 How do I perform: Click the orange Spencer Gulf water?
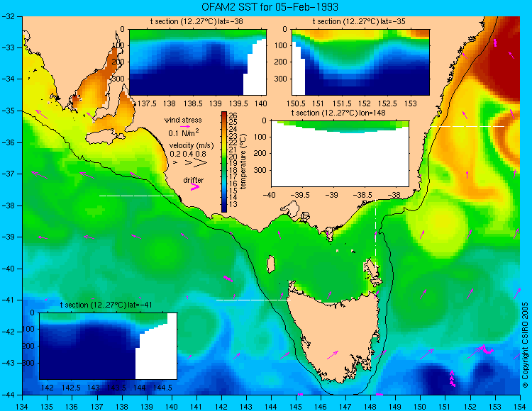click(x=96, y=86)
